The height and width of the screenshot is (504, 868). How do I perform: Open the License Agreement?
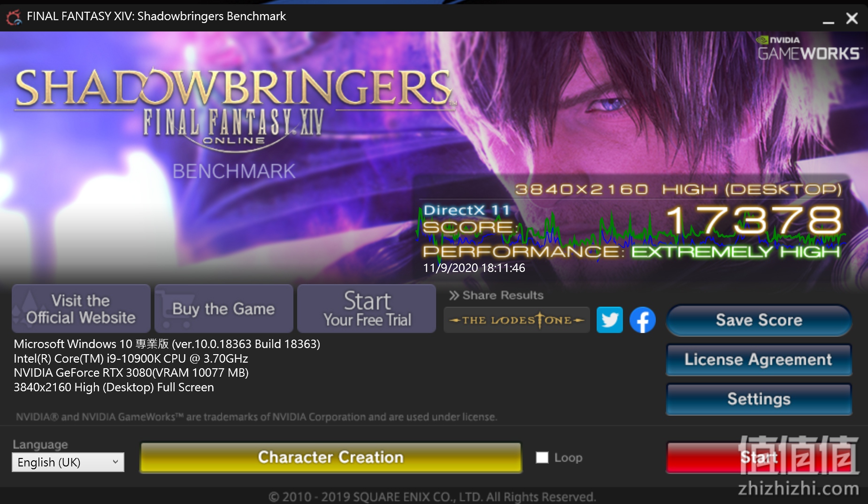[759, 360]
